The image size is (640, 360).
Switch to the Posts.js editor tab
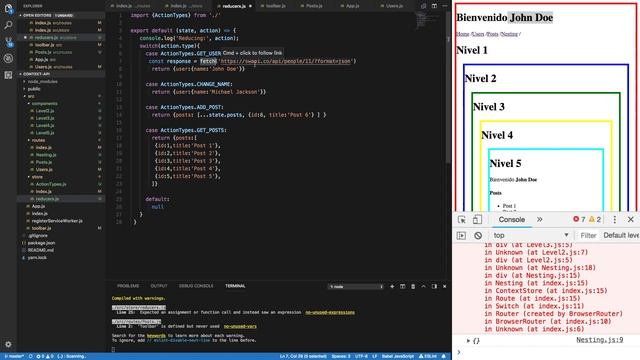(314, 6)
